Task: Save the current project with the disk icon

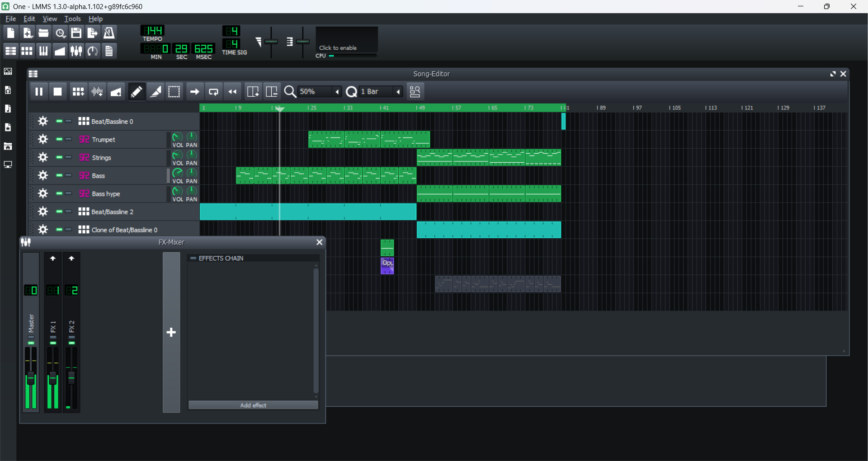Action: pyautogui.click(x=76, y=33)
